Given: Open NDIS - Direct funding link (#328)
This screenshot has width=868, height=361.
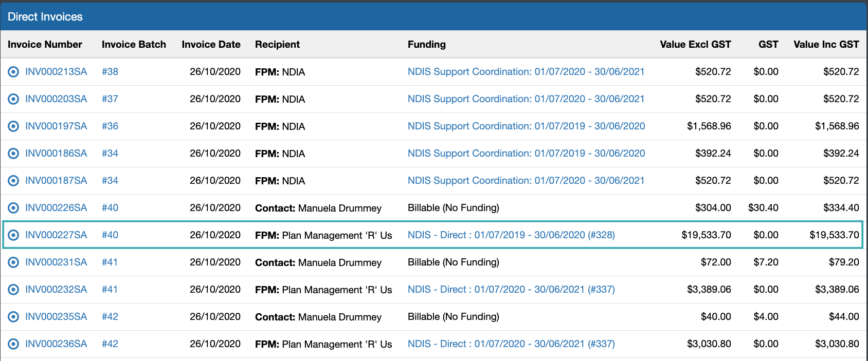Looking at the screenshot, I should 511,235.
